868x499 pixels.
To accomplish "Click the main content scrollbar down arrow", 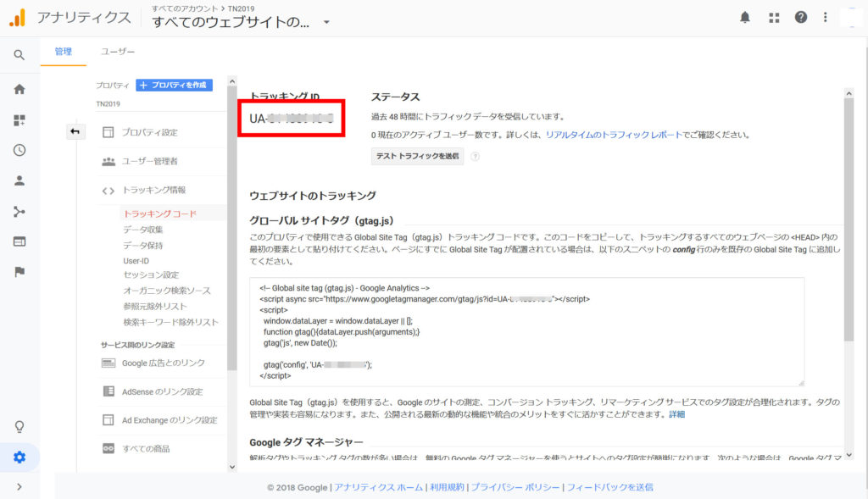I will point(849,455).
